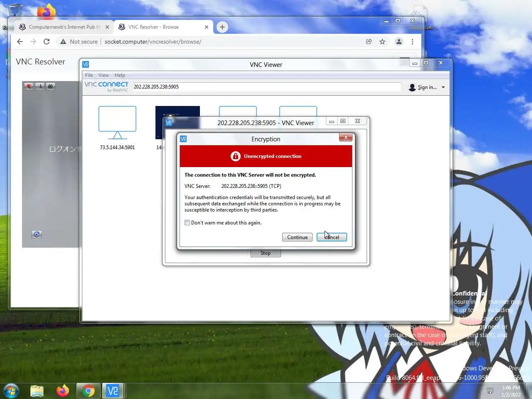Click the VNC Connect by RealVNC logo

(x=106, y=86)
